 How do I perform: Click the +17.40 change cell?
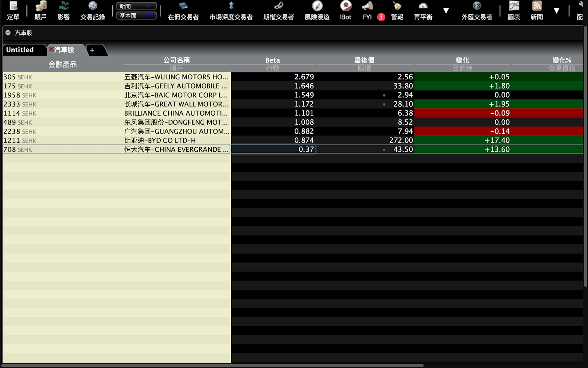coord(462,140)
